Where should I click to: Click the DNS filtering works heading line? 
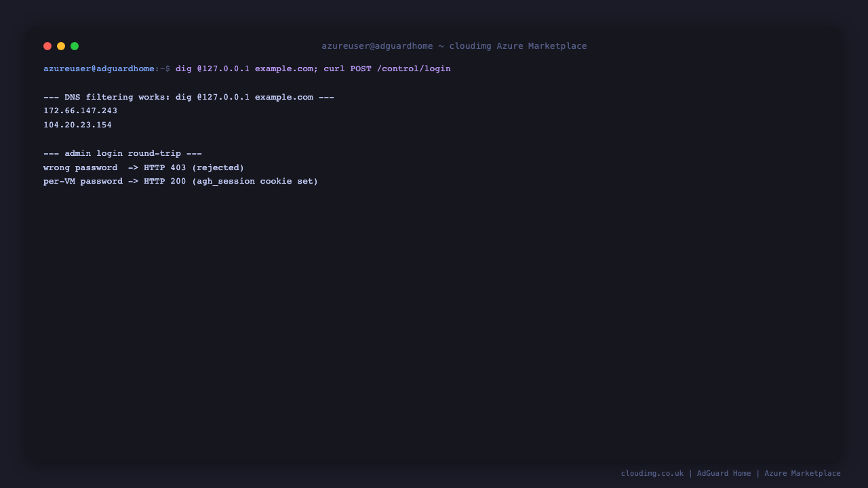[189, 97]
